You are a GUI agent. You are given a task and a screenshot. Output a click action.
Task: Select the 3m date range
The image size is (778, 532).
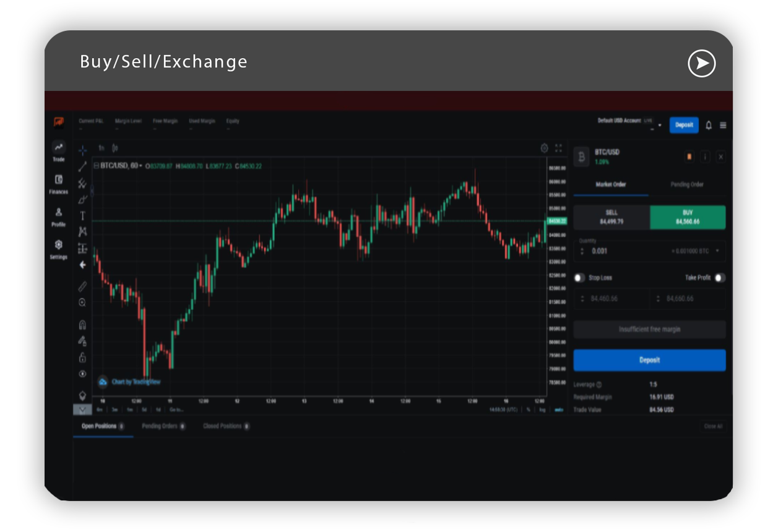click(115, 410)
